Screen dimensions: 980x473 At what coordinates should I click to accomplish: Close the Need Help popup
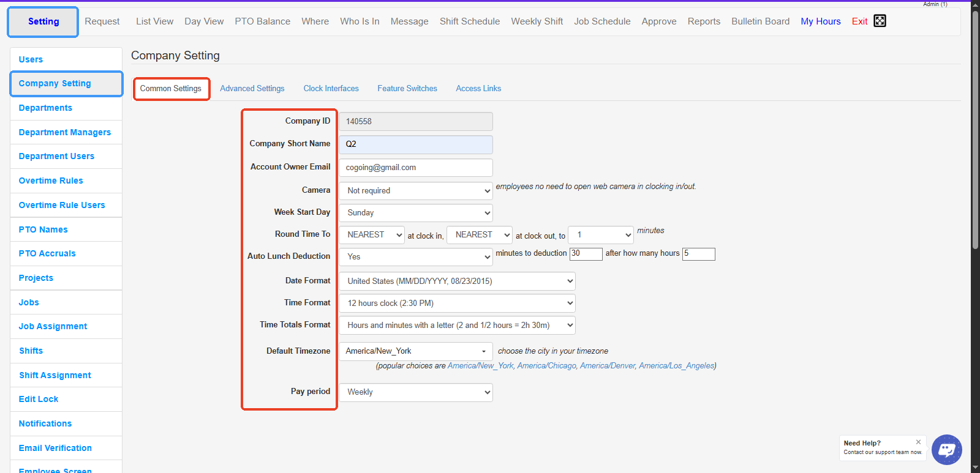pyautogui.click(x=918, y=442)
